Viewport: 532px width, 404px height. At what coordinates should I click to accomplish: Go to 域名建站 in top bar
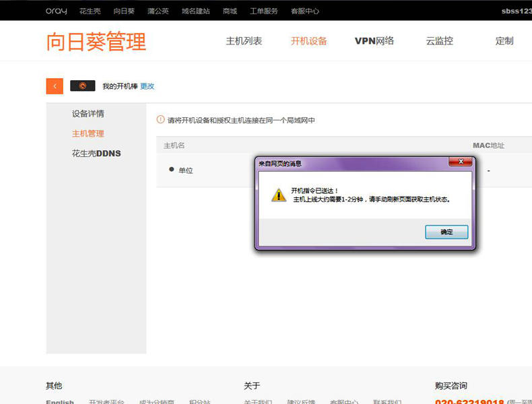pos(196,11)
